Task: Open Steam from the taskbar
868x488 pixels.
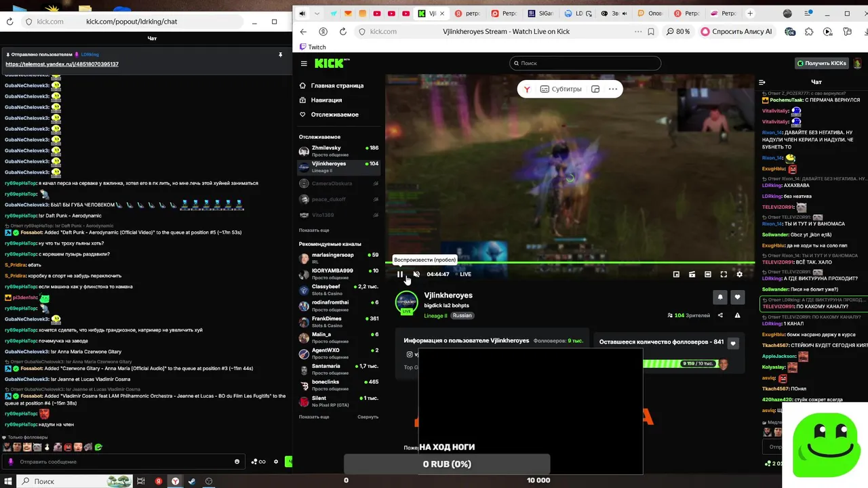Action: (x=192, y=481)
